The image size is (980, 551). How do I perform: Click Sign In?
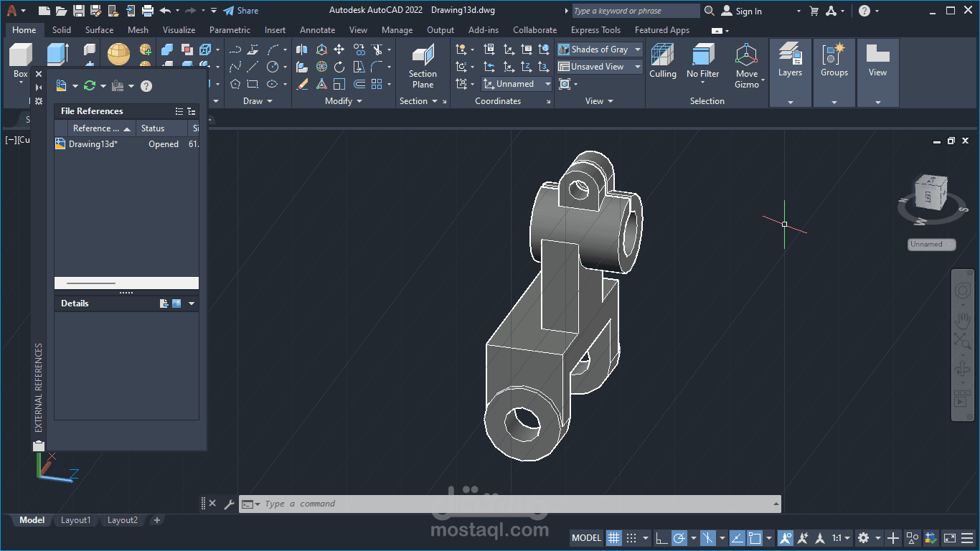point(742,11)
